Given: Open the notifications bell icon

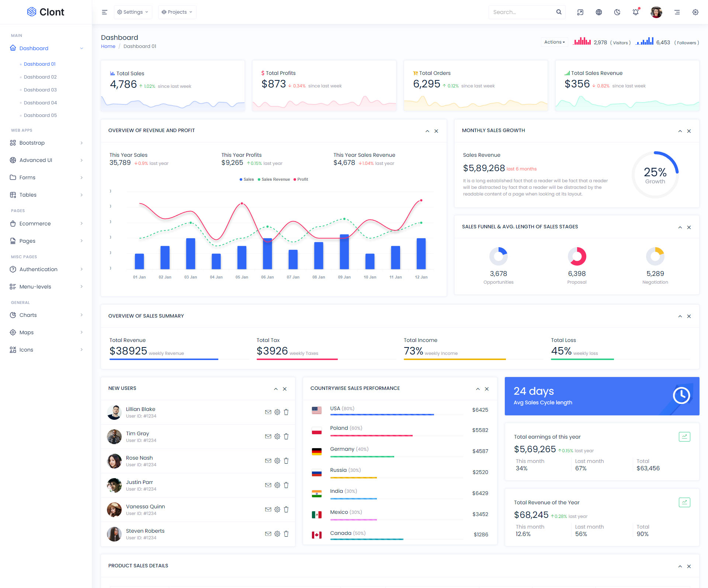Looking at the screenshot, I should tap(635, 12).
